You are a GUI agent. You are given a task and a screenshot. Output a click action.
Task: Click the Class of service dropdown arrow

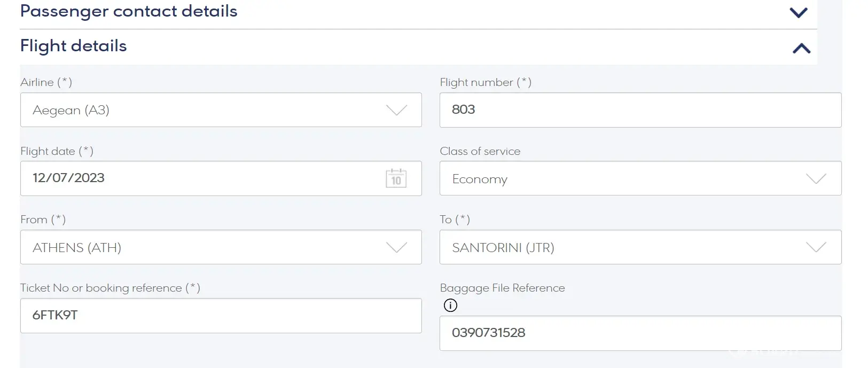click(816, 179)
